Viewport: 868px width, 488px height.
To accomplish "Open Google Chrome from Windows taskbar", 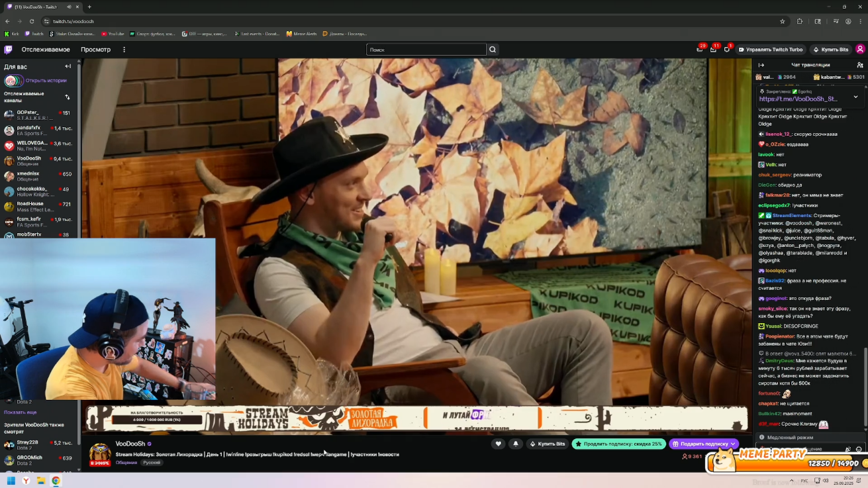I will coord(56,481).
